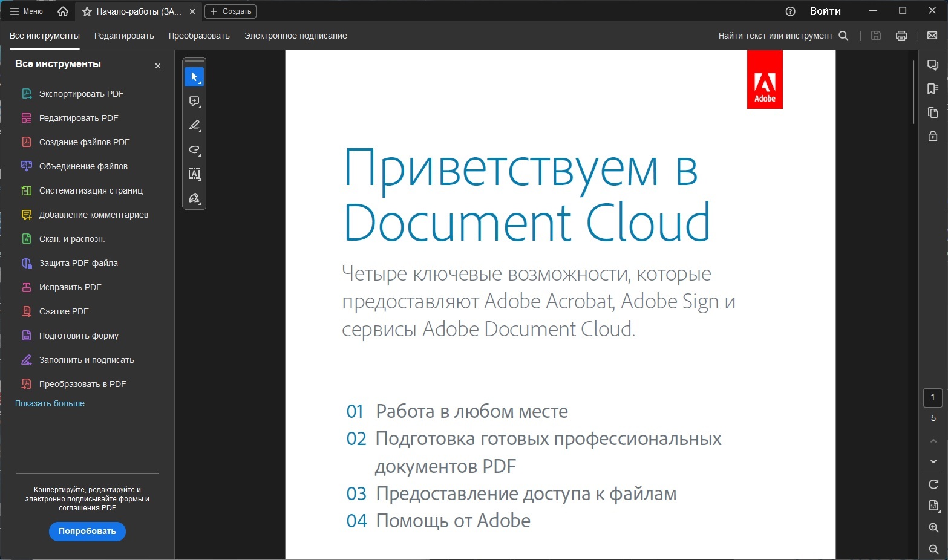Choose the add comment tool
Viewport: 948px width, 560px height.
pos(194,101)
